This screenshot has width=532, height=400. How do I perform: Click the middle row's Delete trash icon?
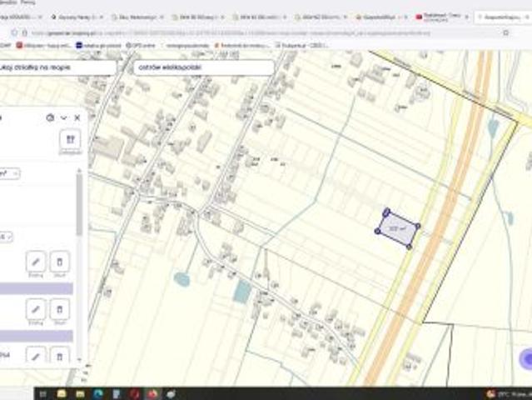tap(59, 309)
